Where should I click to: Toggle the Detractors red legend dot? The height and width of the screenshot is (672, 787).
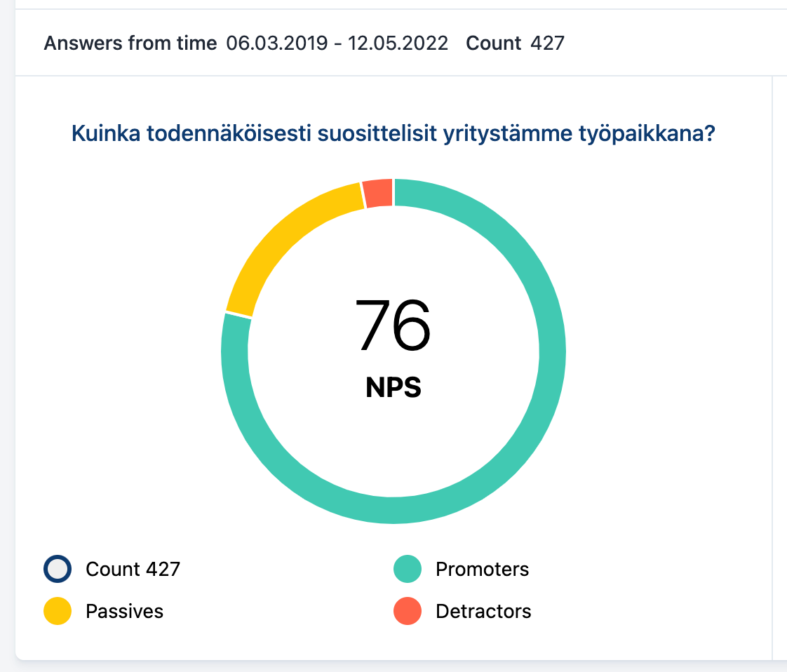(x=407, y=611)
